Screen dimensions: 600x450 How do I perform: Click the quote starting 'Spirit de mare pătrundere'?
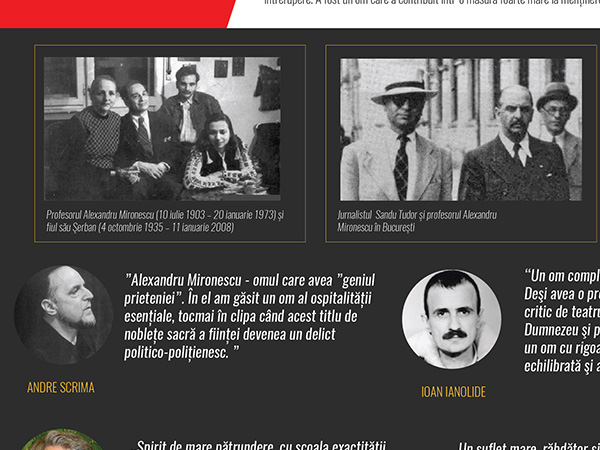(265, 445)
